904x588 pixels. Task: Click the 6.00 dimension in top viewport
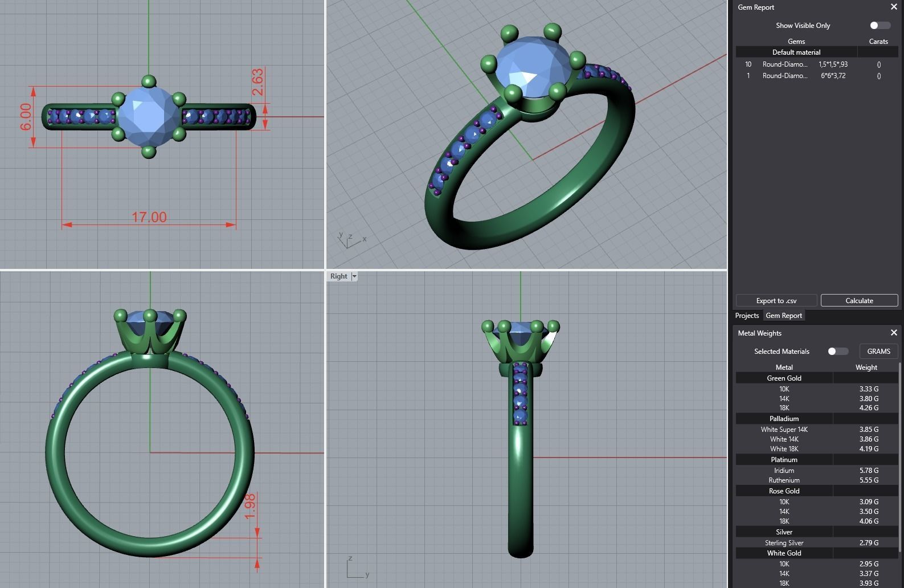click(x=26, y=117)
